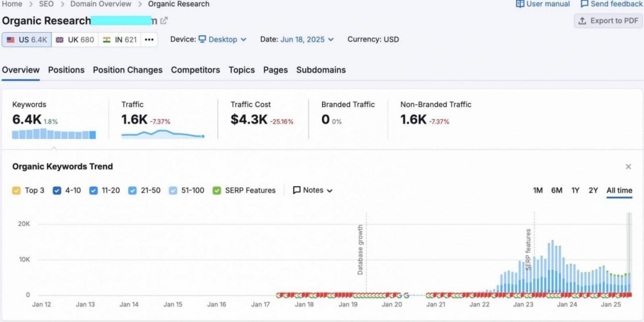Toggle the 4-10 positions checkbox
The width and height of the screenshot is (644, 322).
click(x=57, y=191)
